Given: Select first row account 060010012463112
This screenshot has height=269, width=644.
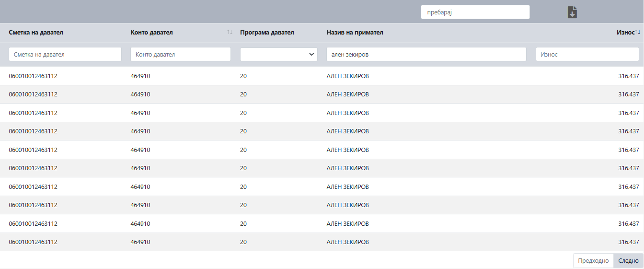Looking at the screenshot, I should click(x=33, y=76).
